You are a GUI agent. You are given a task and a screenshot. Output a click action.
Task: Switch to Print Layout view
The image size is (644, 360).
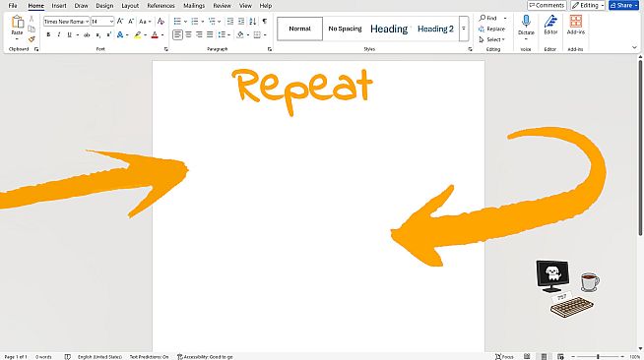point(544,357)
